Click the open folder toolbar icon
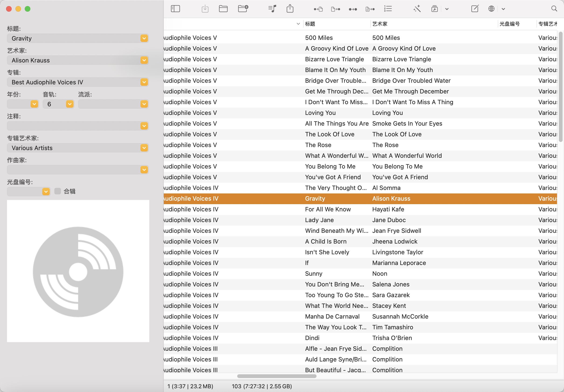This screenshot has height=392, width=564. 223,9
